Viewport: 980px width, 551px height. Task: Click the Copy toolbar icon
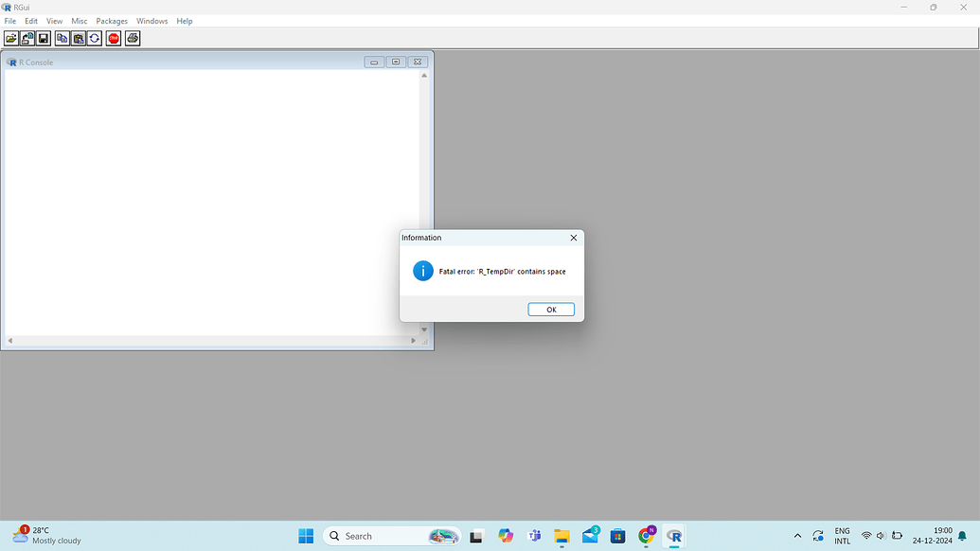click(62, 39)
